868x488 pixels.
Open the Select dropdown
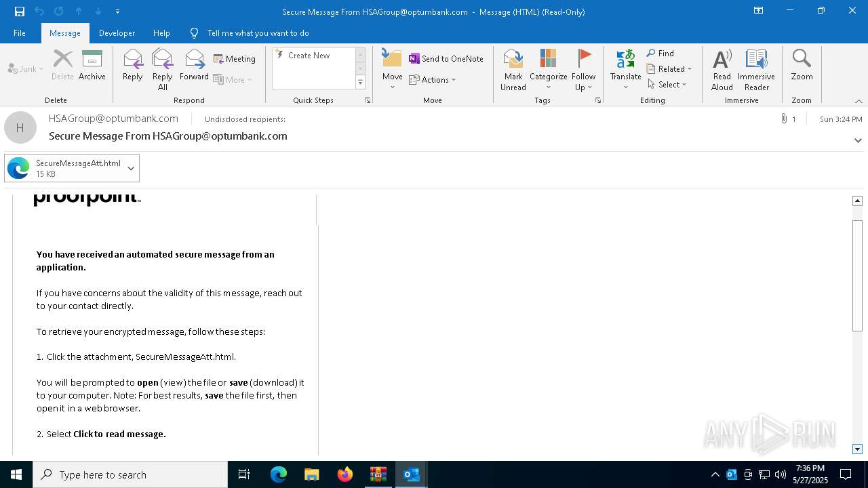(667, 85)
